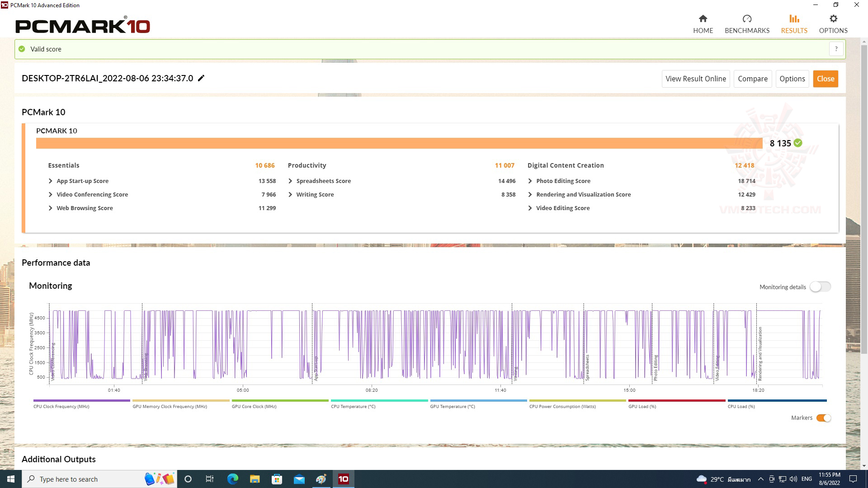This screenshot has width=868, height=488.
Task: Click the Digital Content Creation score 12 418
Action: point(745,165)
